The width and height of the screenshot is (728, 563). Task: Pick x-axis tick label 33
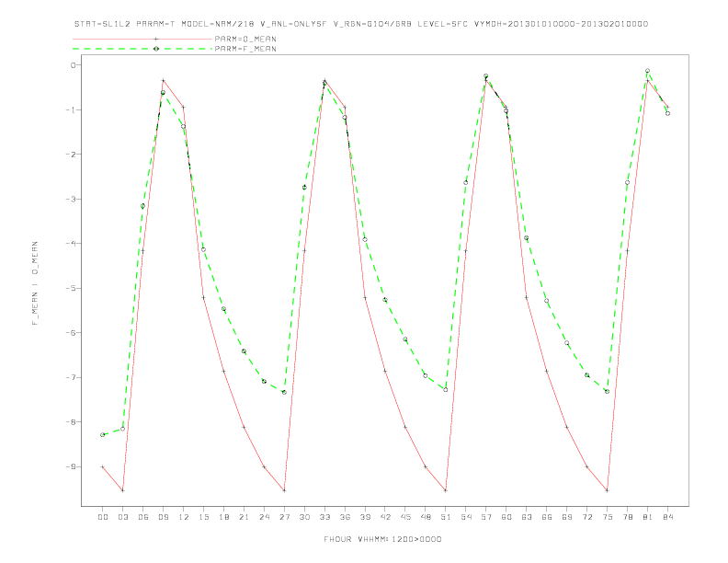click(x=324, y=517)
